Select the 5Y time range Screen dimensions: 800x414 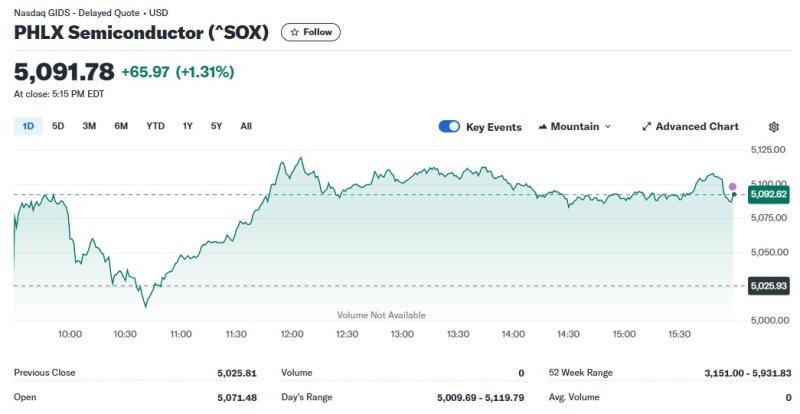pyautogui.click(x=216, y=126)
